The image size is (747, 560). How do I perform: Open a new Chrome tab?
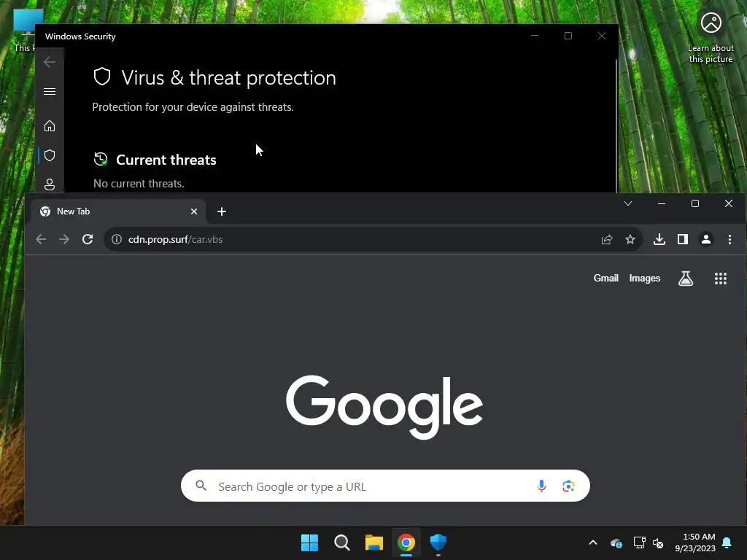point(222,211)
